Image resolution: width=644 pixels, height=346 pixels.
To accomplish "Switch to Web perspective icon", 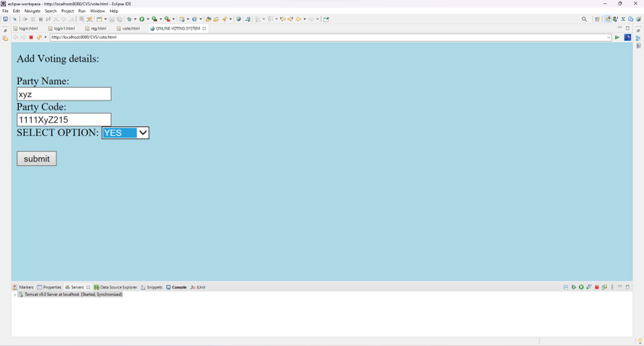I will tap(639, 19).
